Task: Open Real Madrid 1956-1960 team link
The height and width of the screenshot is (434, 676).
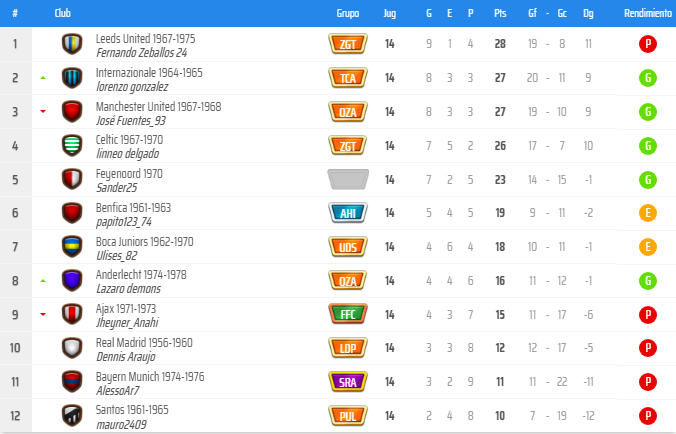Action: pyautogui.click(x=144, y=343)
